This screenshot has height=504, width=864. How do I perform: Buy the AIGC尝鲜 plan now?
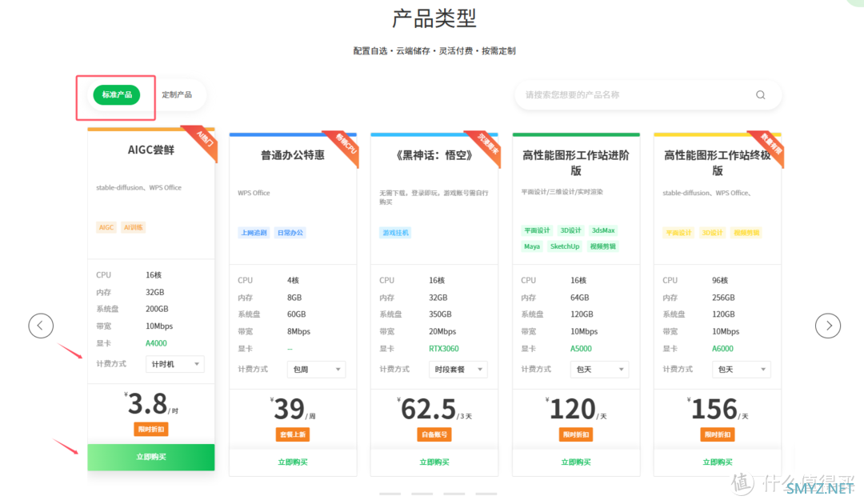click(x=151, y=457)
